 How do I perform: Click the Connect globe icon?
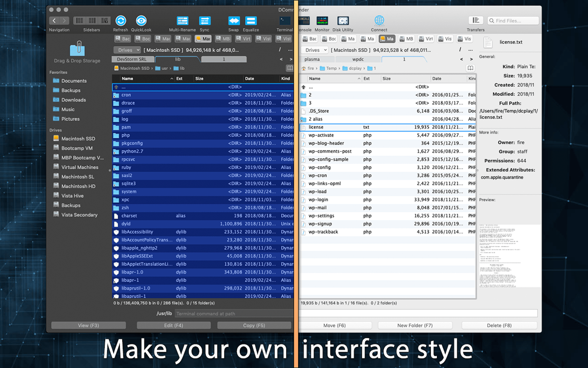click(x=379, y=20)
